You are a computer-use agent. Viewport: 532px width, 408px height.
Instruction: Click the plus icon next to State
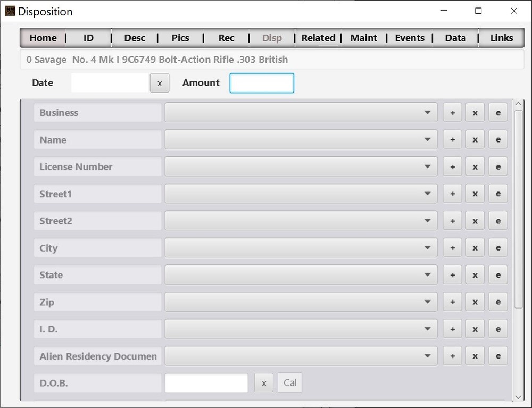click(x=452, y=274)
